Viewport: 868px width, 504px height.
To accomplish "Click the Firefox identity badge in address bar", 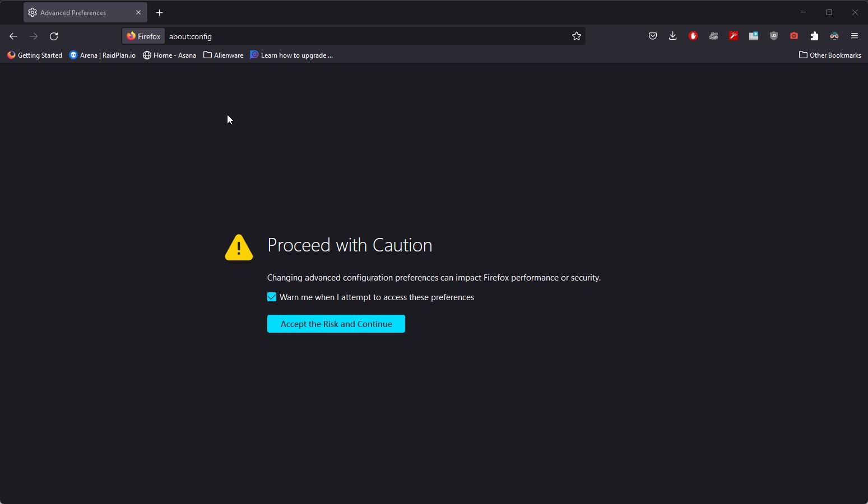I will click(143, 36).
